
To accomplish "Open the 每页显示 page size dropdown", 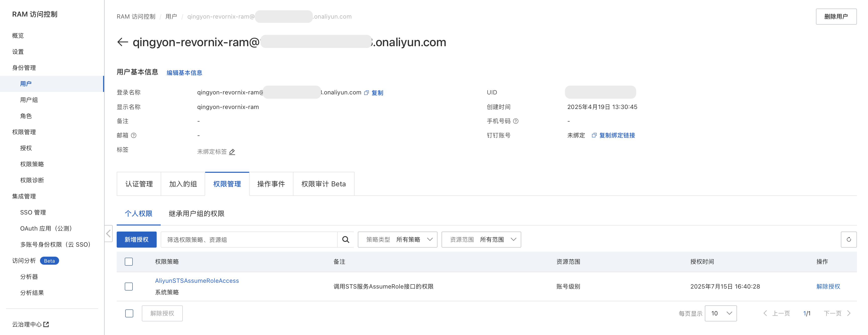I will point(720,313).
